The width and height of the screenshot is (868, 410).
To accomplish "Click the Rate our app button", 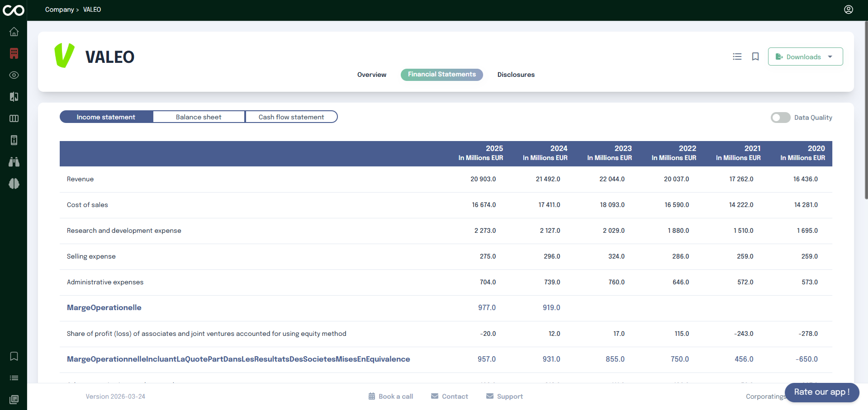I will pyautogui.click(x=821, y=392).
